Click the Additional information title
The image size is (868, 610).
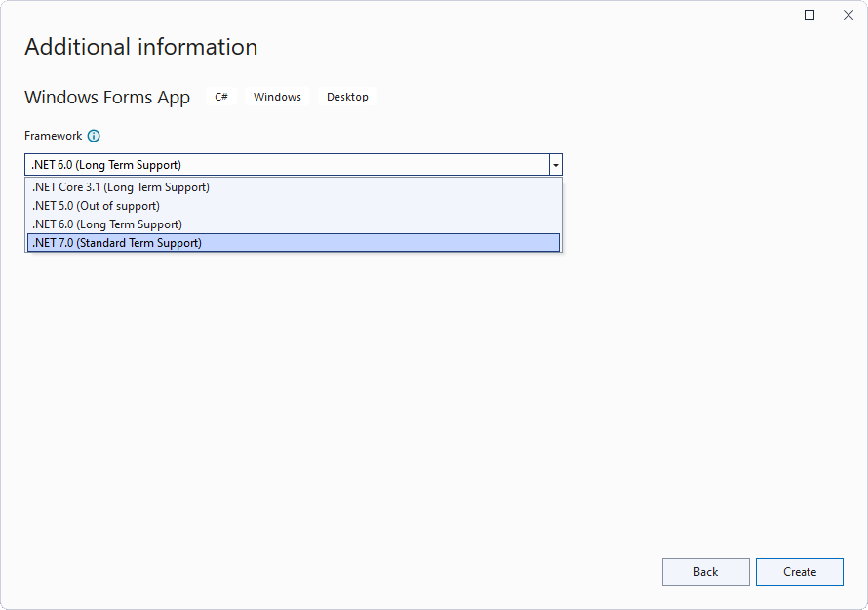(x=141, y=47)
